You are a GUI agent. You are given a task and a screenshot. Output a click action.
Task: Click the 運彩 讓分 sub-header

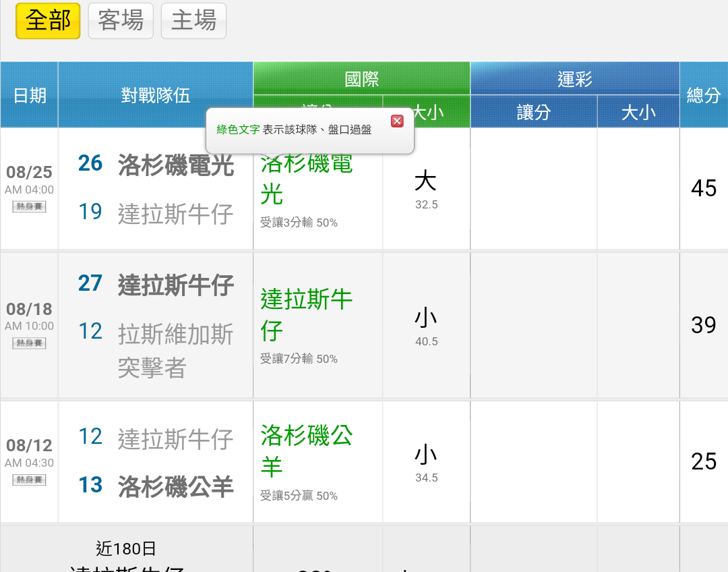click(534, 112)
